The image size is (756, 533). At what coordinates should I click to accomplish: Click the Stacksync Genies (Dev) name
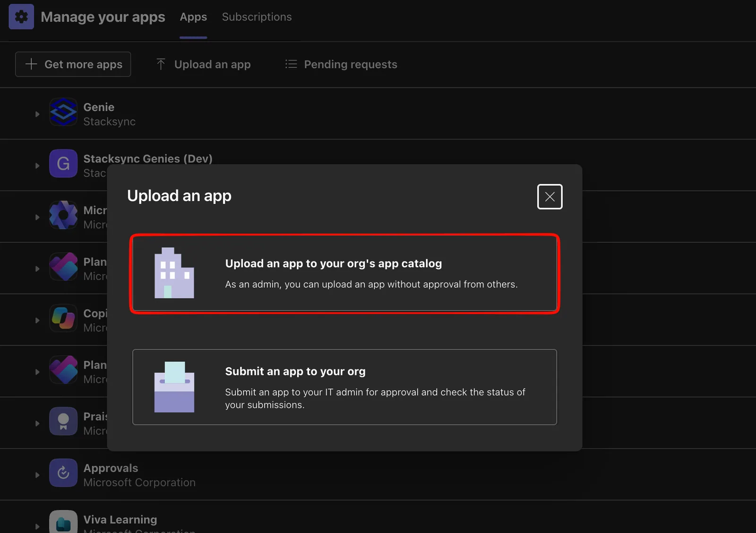click(148, 159)
